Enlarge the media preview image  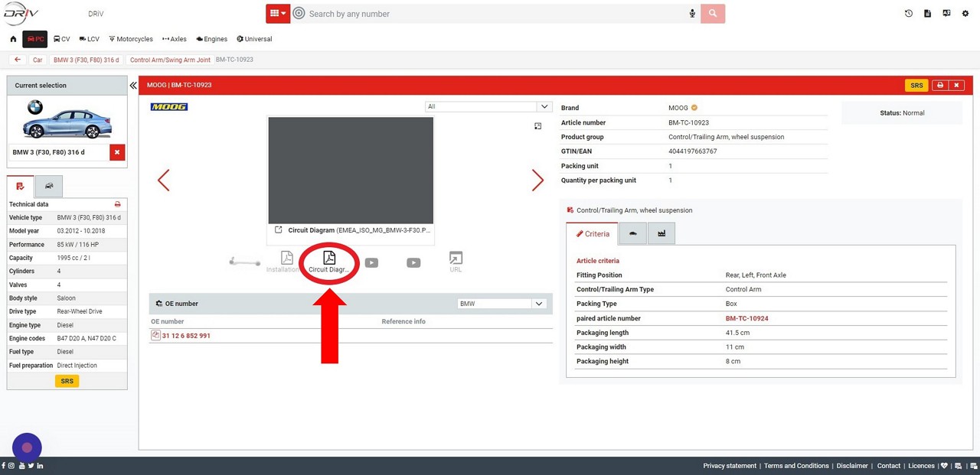click(x=537, y=126)
